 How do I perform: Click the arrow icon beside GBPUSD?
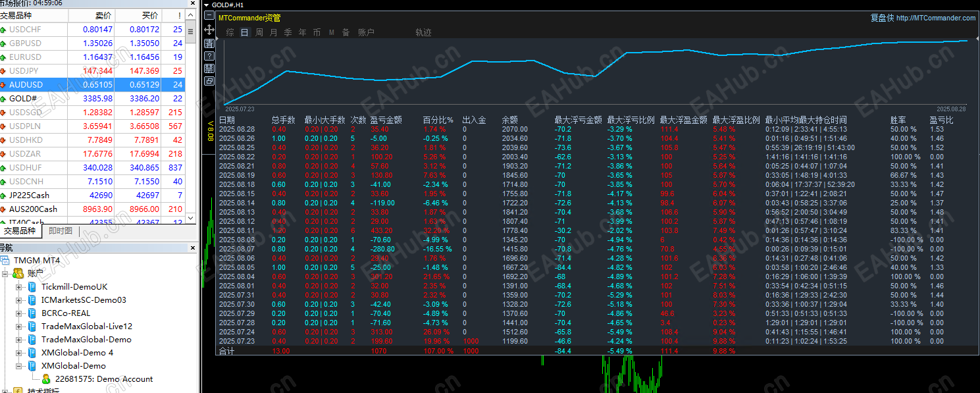[3, 43]
